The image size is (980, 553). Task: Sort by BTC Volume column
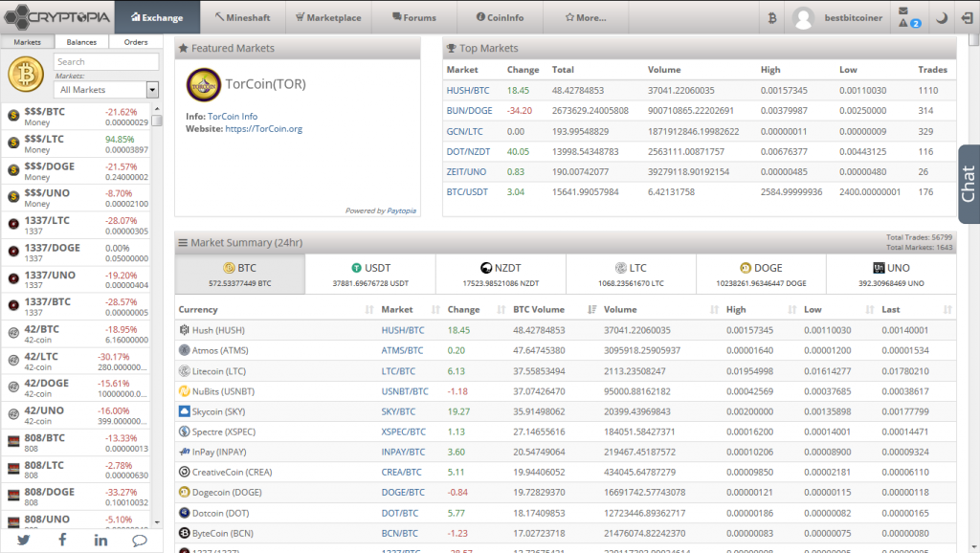point(554,309)
